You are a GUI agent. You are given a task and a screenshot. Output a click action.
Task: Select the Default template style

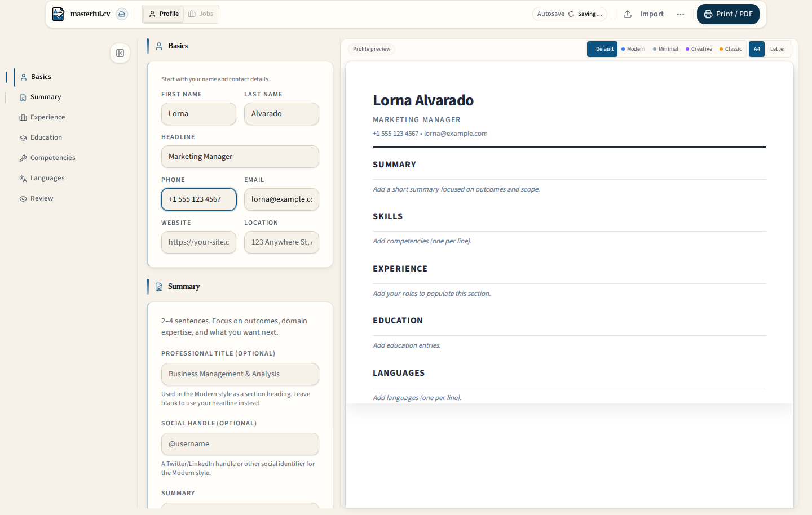pyautogui.click(x=602, y=49)
